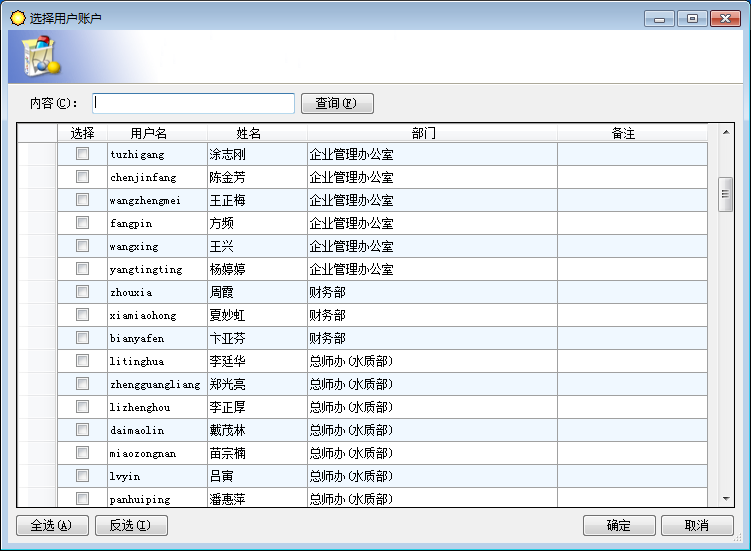
Task: Click the name cell 方频
Action: click(257, 223)
